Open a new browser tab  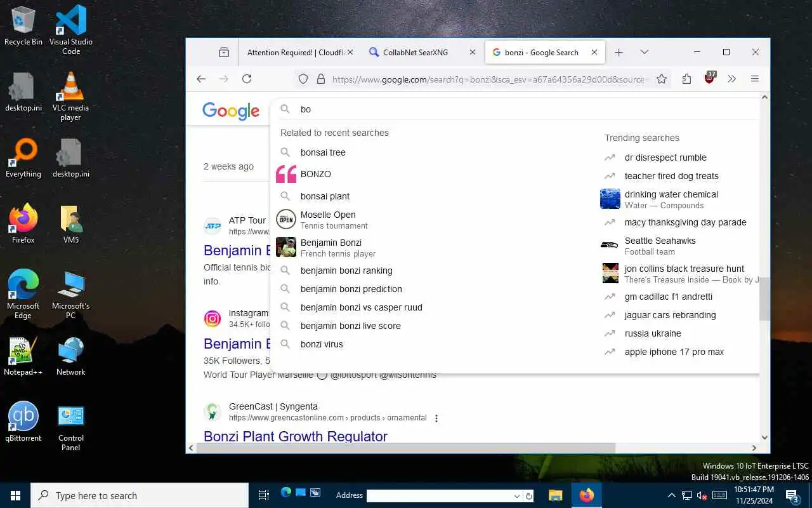(x=619, y=52)
